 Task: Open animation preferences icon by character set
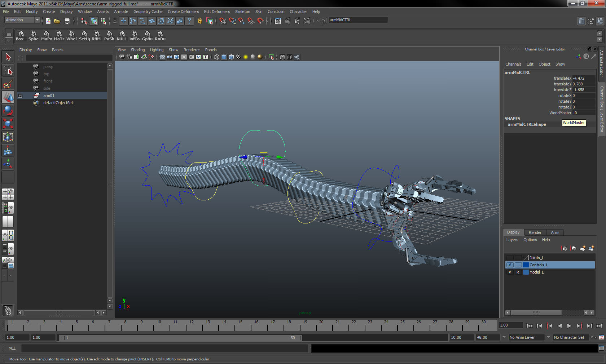[601, 337]
